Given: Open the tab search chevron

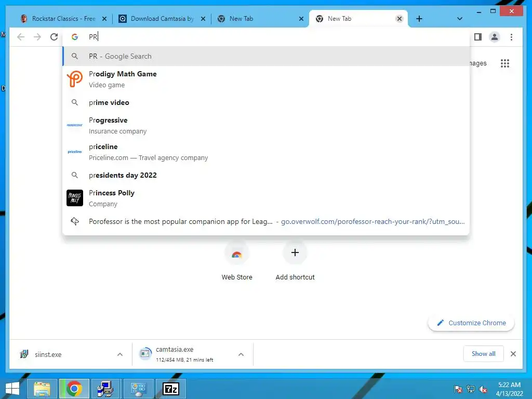Looking at the screenshot, I should point(459,19).
